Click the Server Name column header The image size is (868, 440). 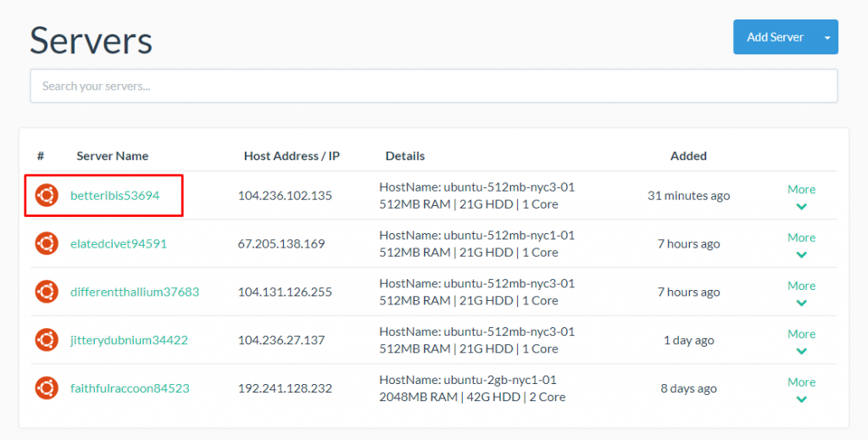(113, 156)
